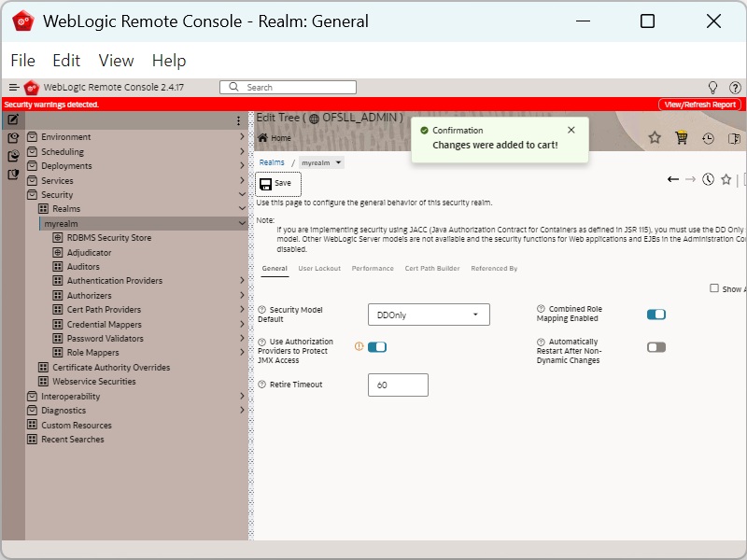Check the Show checkbox at right

point(714,288)
